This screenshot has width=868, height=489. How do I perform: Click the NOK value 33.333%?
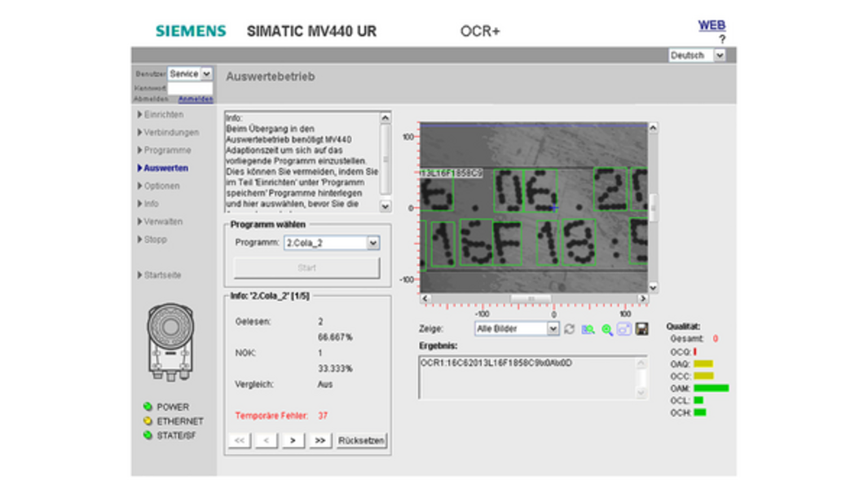coord(335,368)
